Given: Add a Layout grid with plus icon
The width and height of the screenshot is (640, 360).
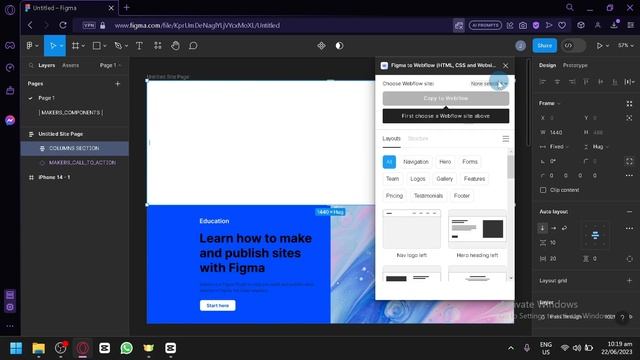Looking at the screenshot, I should pos(629,281).
